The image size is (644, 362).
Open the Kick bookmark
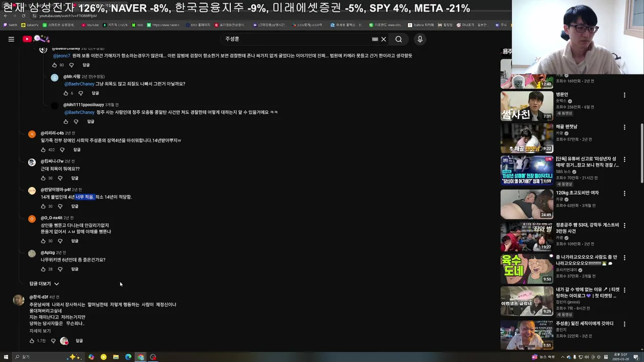point(137,25)
